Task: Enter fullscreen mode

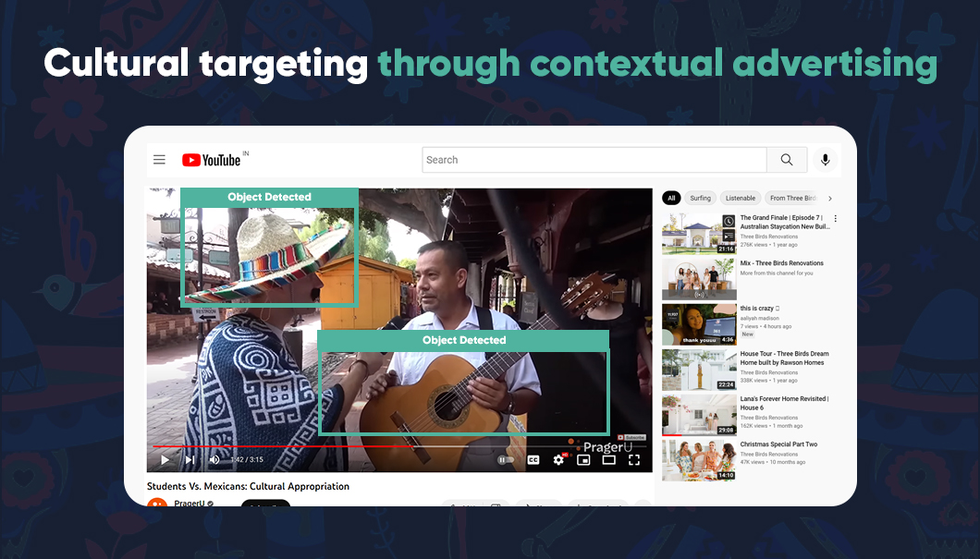Action: coord(633,460)
